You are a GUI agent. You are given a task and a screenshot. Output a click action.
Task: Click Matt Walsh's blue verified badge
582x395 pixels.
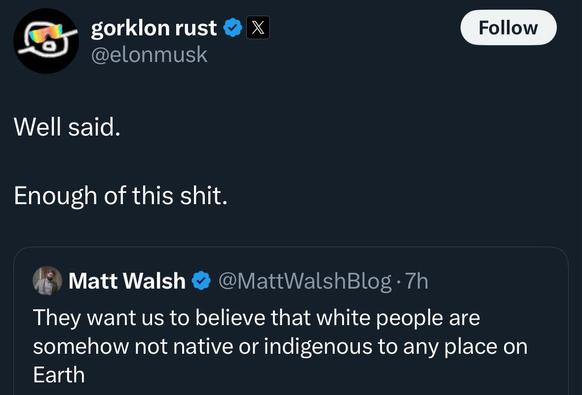(x=201, y=281)
